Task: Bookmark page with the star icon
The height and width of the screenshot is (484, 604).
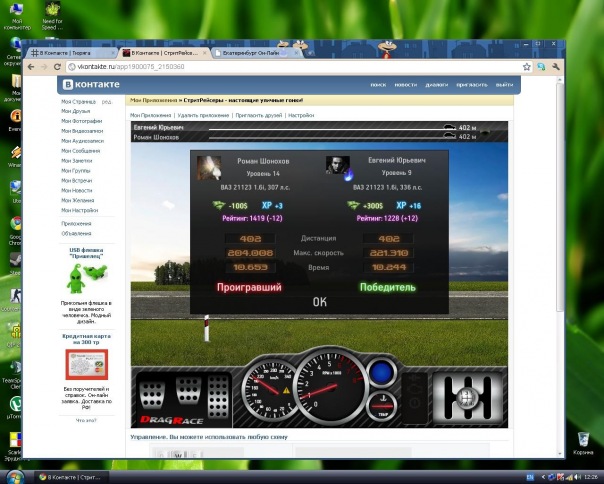Action: tap(527, 67)
